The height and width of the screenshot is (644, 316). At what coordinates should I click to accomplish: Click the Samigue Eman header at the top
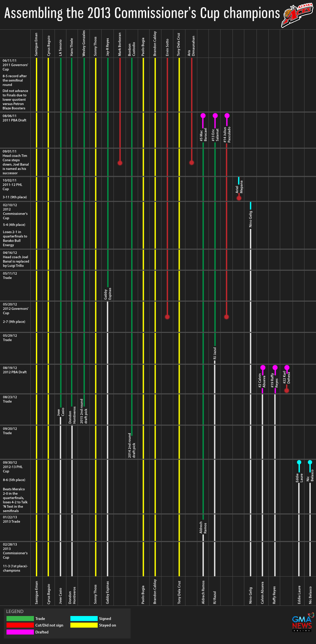37,44
